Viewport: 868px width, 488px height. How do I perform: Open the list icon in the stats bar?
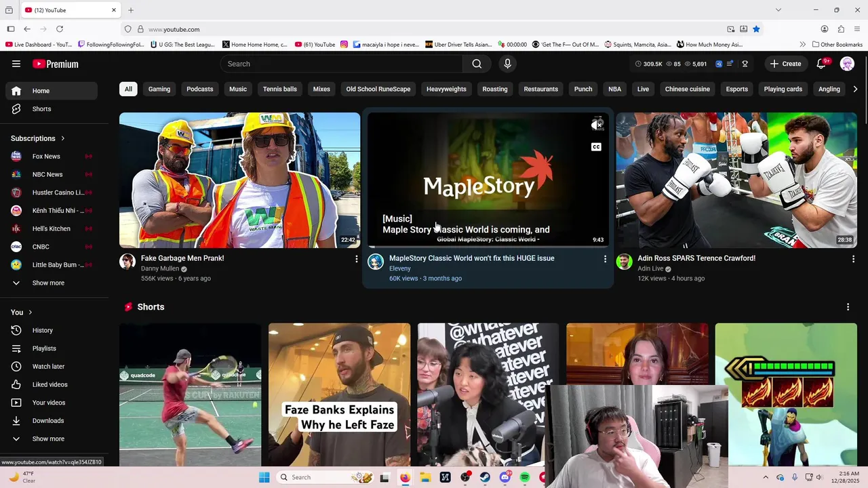pos(730,64)
